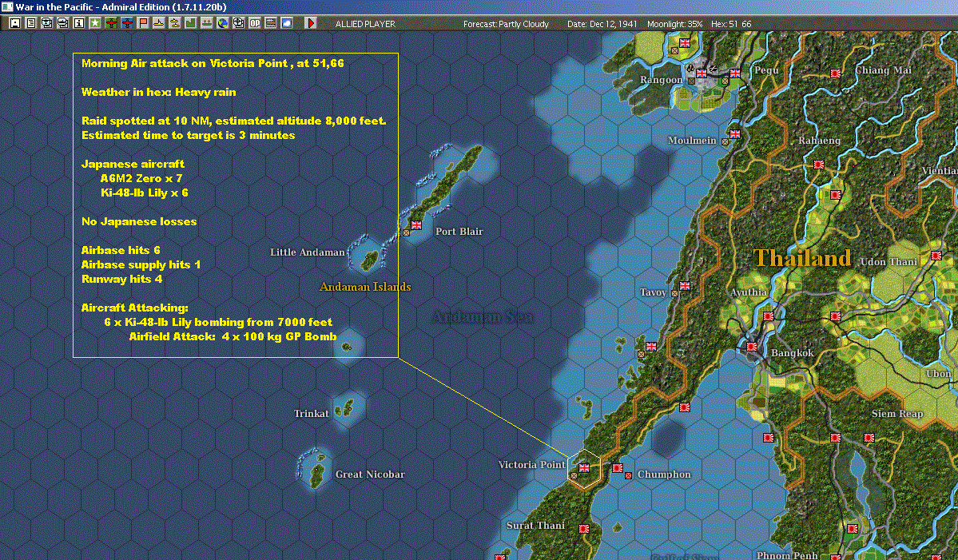
Task: Click the Thailand country label
Action: pyautogui.click(x=801, y=258)
